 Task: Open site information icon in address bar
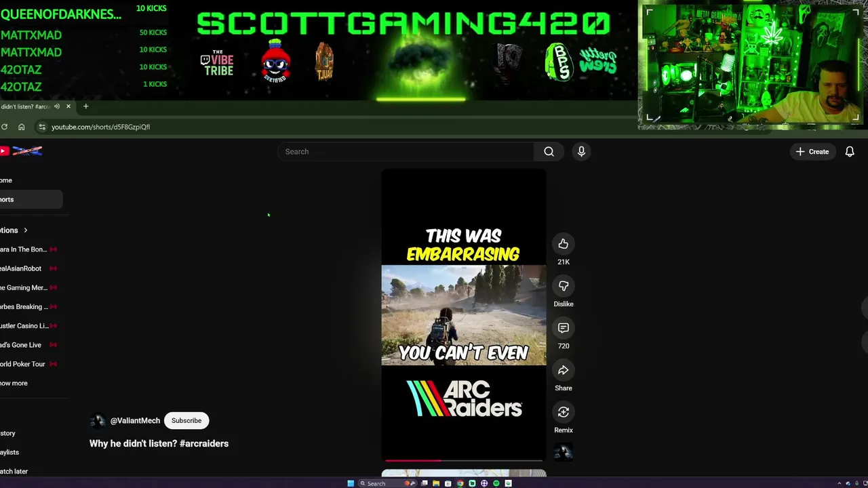pyautogui.click(x=42, y=127)
